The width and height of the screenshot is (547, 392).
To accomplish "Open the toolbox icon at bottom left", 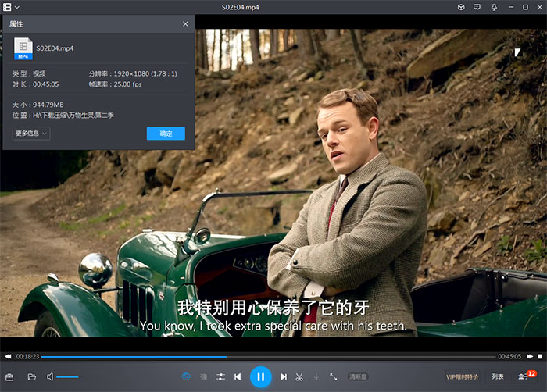I will coord(10,377).
